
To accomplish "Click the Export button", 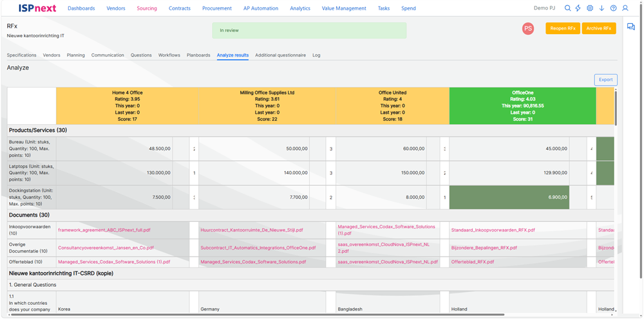I will 605,80.
